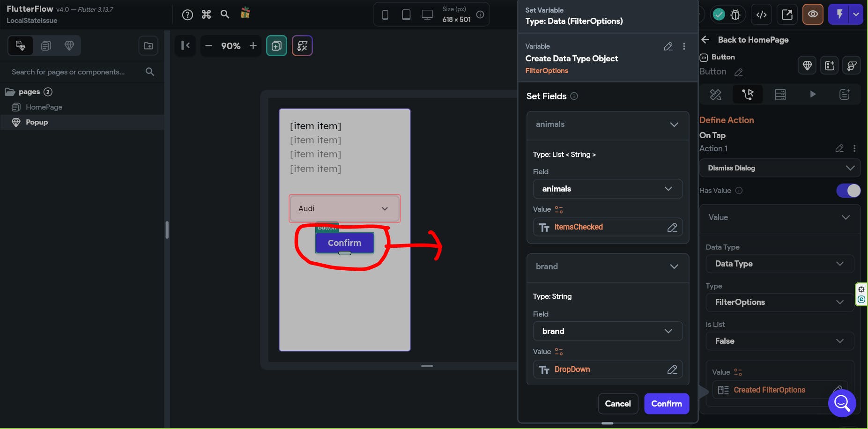Open the Is List False dropdown
The width and height of the screenshot is (868, 429).
pos(780,341)
